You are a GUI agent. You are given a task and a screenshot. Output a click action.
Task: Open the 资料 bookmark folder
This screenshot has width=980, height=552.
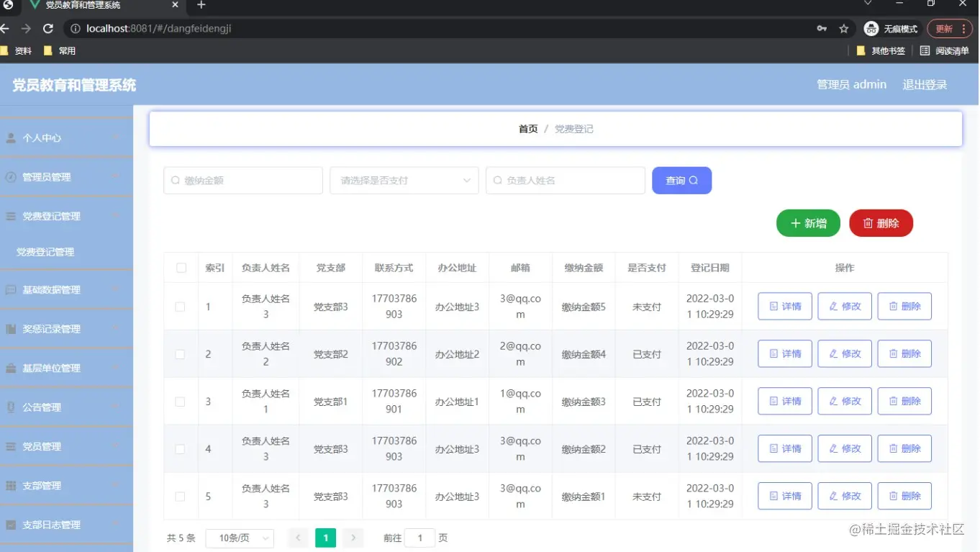click(x=17, y=51)
